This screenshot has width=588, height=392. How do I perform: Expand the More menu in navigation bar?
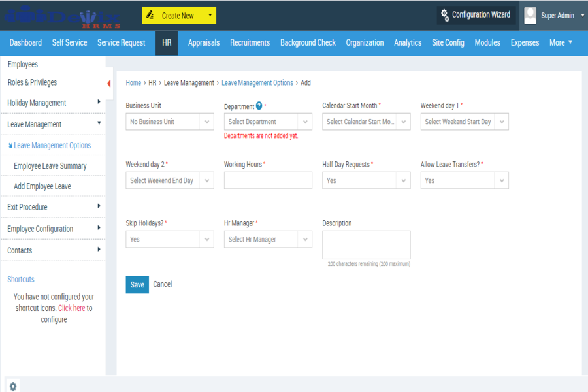point(561,42)
